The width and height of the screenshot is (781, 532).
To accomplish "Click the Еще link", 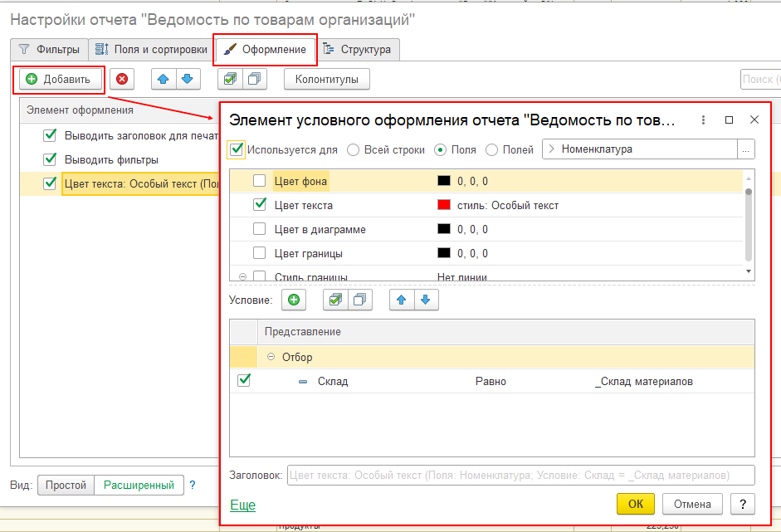I will point(242,505).
